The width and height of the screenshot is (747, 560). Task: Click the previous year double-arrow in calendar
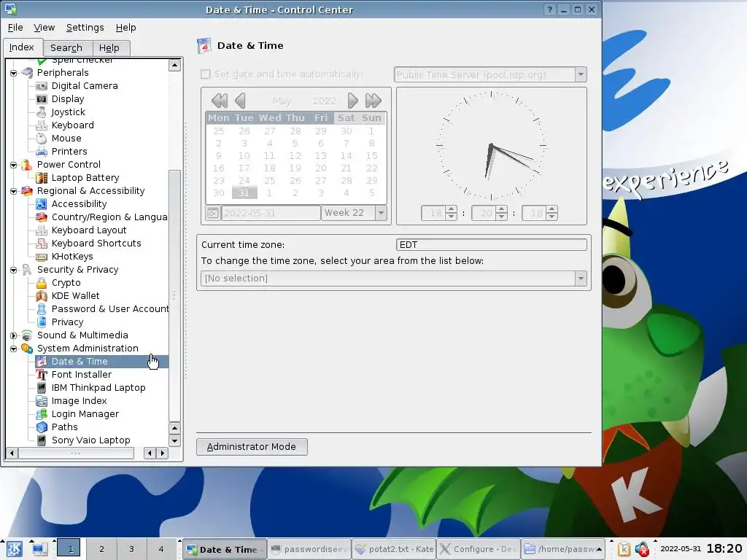pyautogui.click(x=220, y=101)
